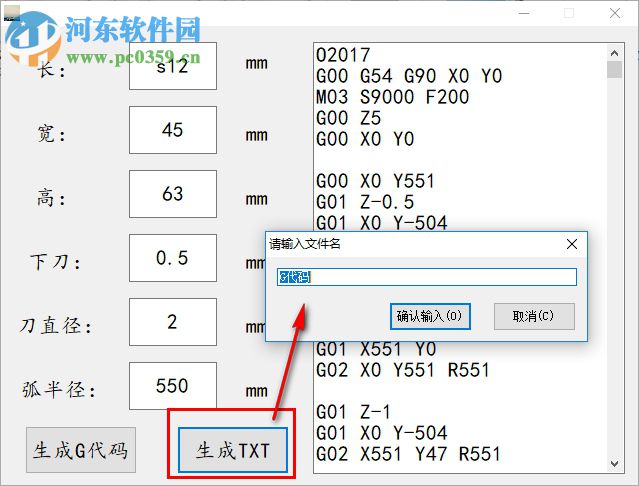This screenshot has height=486, width=639.
Task: Minimize the main window
Action: [524, 13]
